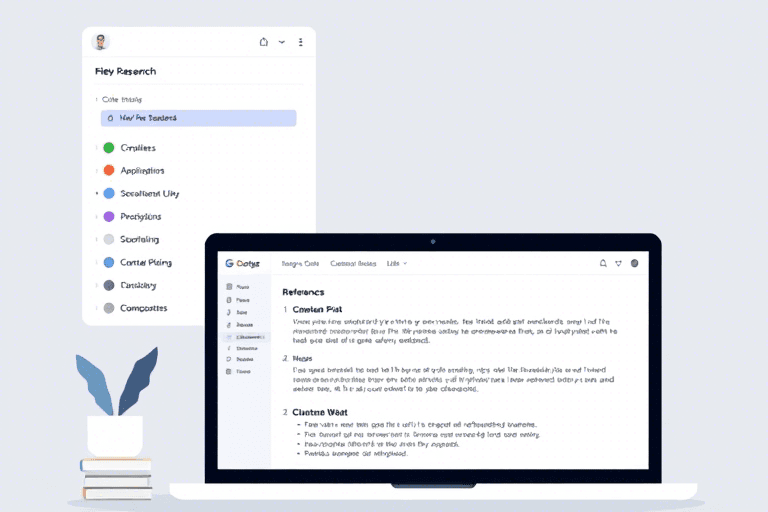
Task: Expand the tree arrow beside the blue-dot third category
Action: pyautogui.click(x=97, y=194)
